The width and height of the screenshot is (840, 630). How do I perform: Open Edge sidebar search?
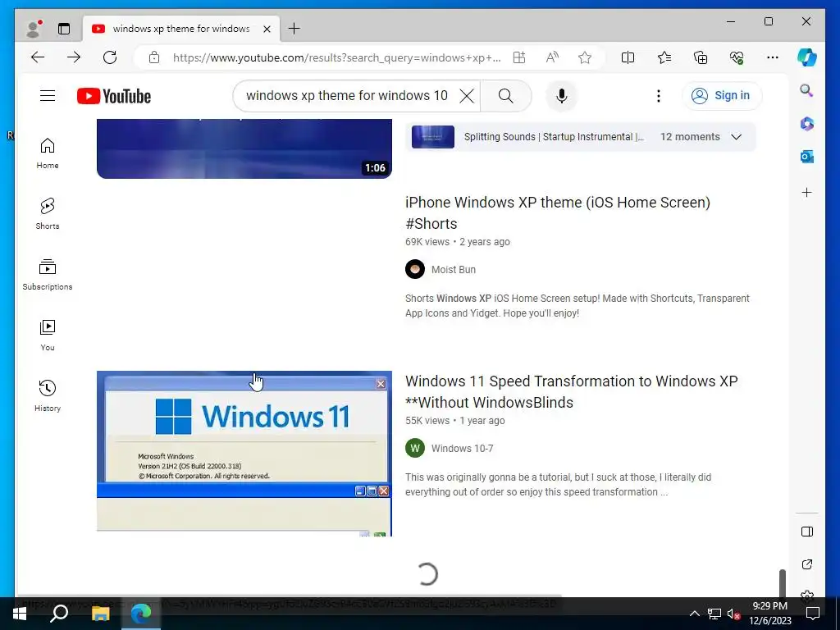807,90
